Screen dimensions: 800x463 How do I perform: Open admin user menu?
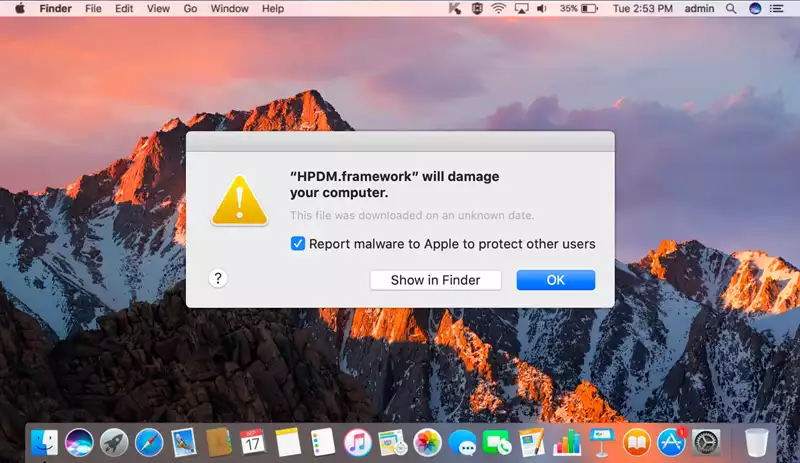(x=699, y=9)
